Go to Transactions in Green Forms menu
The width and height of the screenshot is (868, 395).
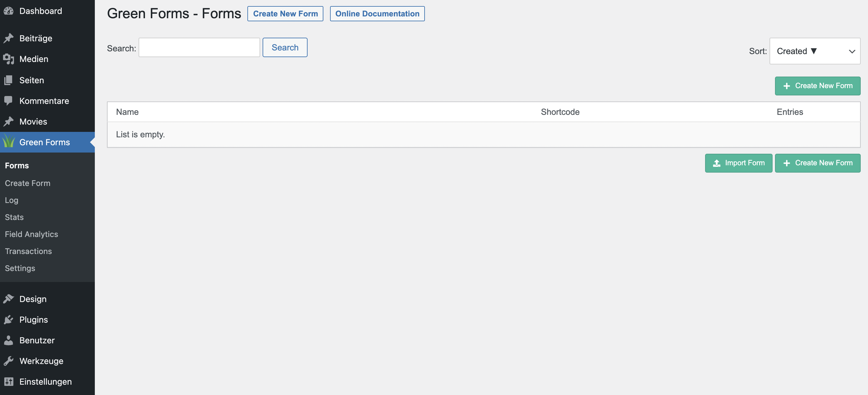click(28, 251)
